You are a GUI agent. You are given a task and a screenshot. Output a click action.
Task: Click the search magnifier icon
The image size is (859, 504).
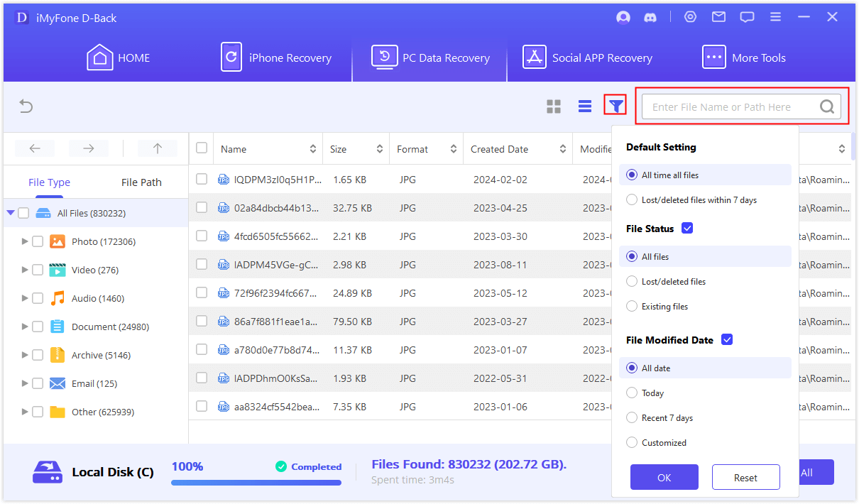tap(827, 106)
